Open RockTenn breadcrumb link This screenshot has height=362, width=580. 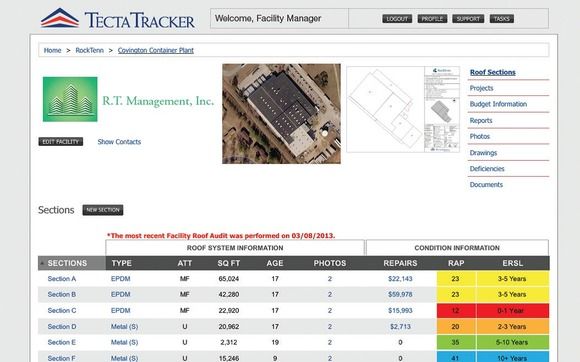pos(90,50)
